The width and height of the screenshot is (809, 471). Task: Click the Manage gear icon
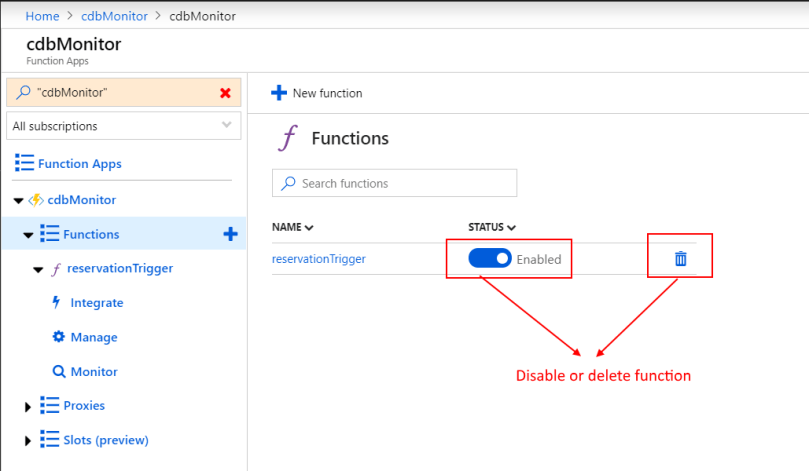(58, 337)
